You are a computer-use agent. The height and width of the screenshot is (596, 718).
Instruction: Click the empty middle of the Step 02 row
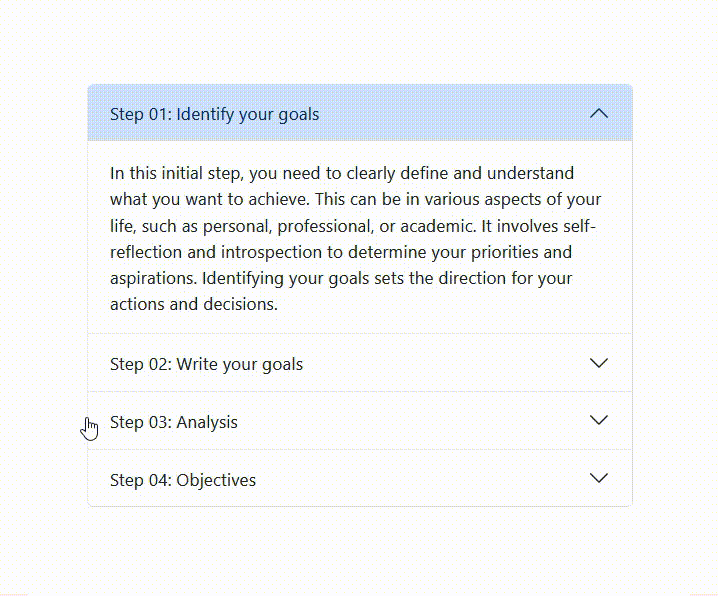point(440,364)
